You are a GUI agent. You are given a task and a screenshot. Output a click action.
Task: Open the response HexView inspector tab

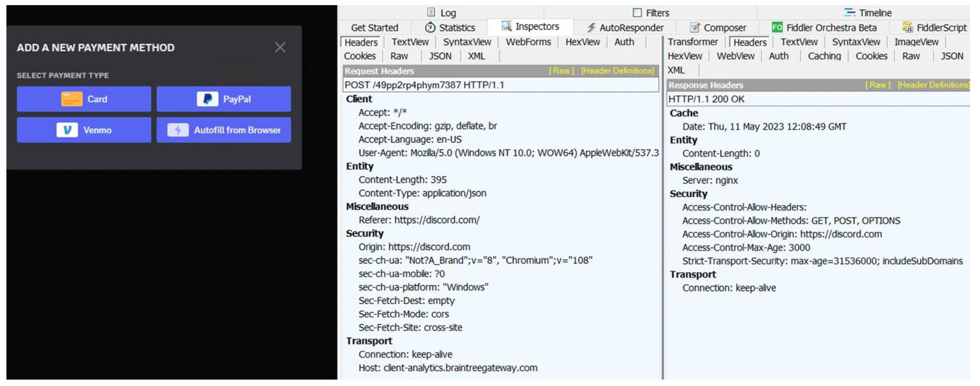coord(685,56)
